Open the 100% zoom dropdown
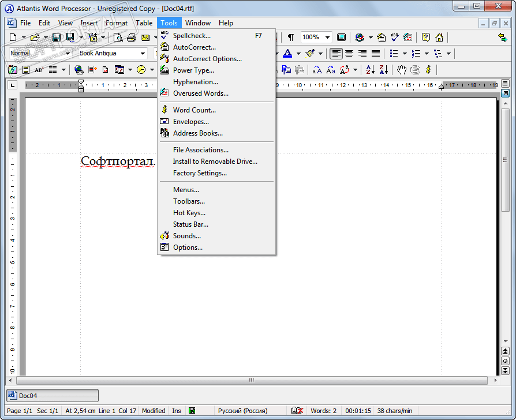This screenshot has width=516, height=420. point(327,37)
